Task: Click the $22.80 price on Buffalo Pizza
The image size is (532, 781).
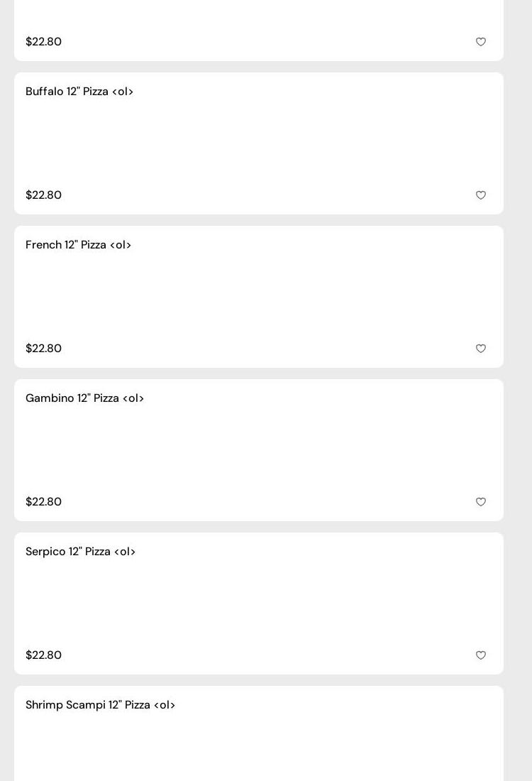Action: pyautogui.click(x=43, y=195)
